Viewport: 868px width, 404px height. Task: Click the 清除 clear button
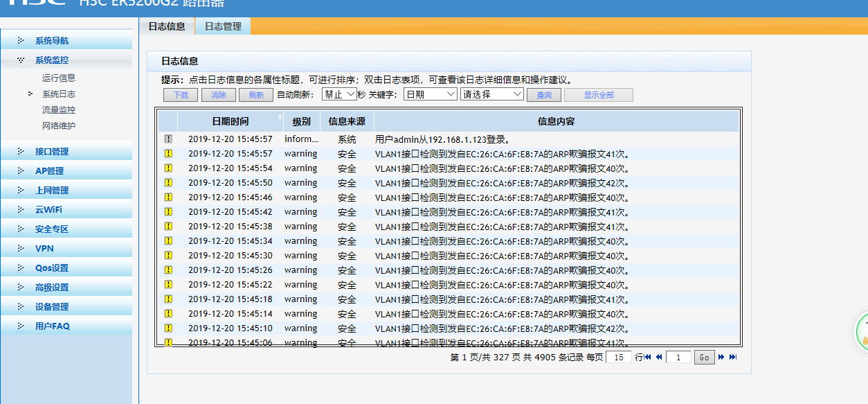pos(219,95)
